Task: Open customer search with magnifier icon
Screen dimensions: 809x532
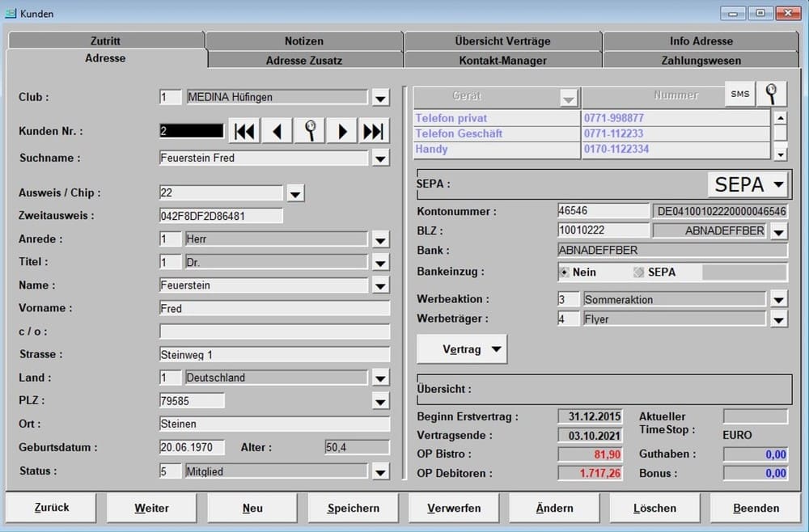Action: (x=309, y=132)
